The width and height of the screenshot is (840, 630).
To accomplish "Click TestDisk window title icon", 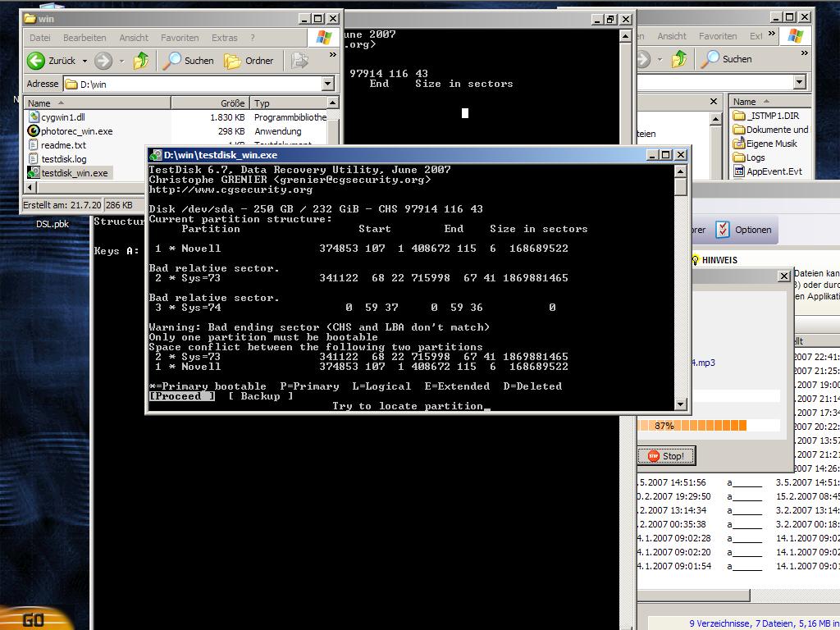I will (x=156, y=155).
